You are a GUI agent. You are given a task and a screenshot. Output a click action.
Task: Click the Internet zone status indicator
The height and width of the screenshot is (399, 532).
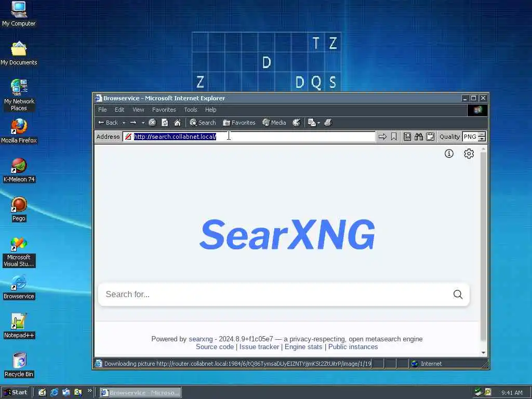click(426, 364)
